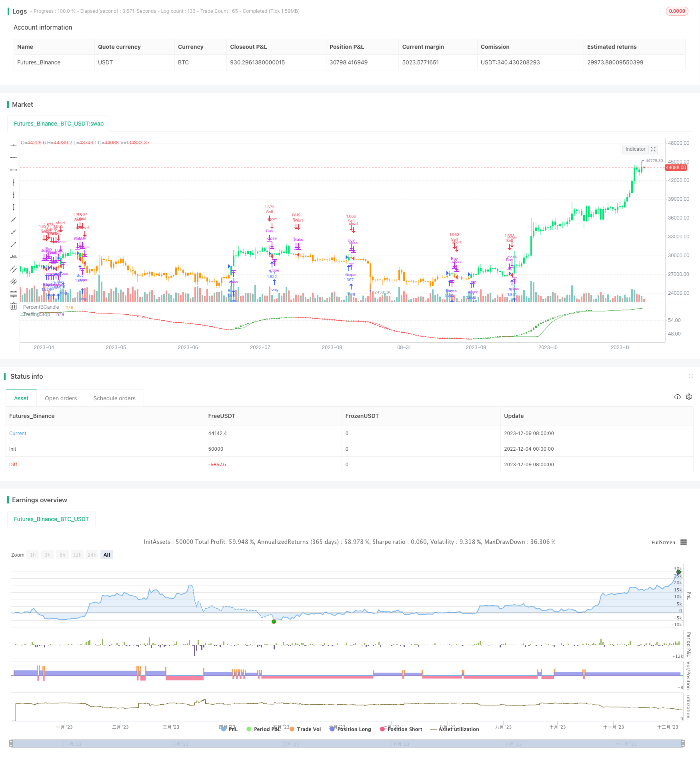Select the horizontal line segment with two endpoints
The image size is (700, 759).
pyautogui.click(x=14, y=170)
